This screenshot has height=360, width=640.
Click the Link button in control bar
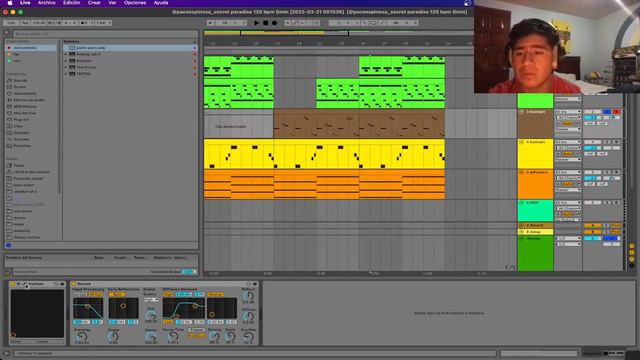[11, 23]
